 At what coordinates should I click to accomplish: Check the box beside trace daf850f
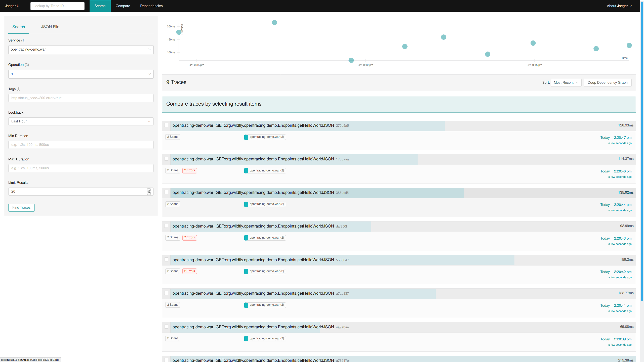pos(166,226)
